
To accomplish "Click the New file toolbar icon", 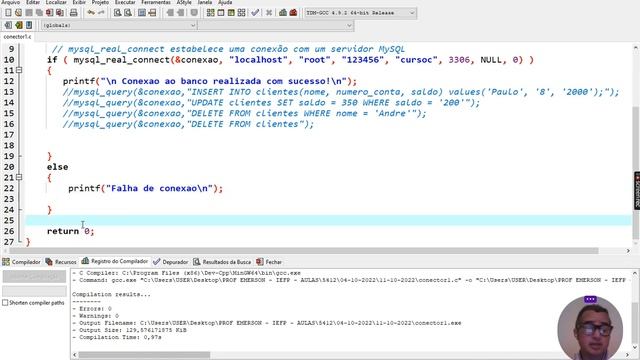I will [8, 13].
